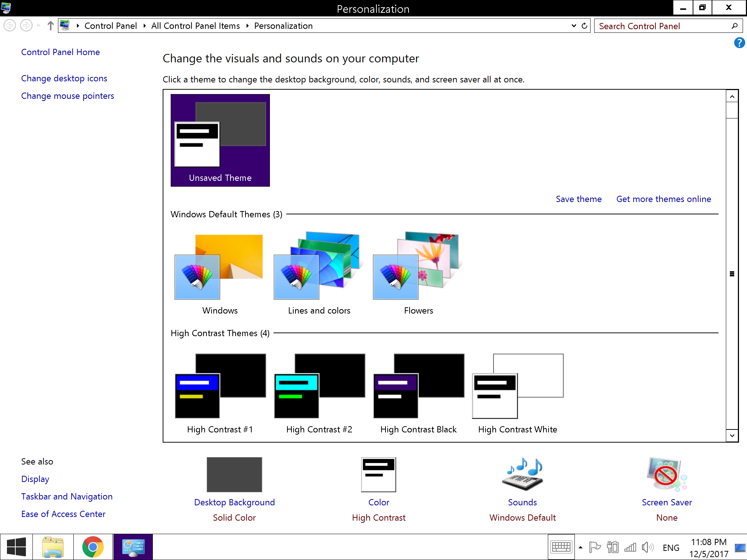Click the Save theme link

[x=578, y=199]
